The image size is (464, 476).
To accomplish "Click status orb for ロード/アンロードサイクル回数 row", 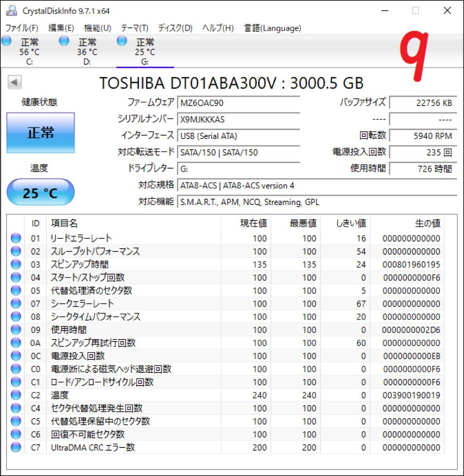I will [x=16, y=382].
